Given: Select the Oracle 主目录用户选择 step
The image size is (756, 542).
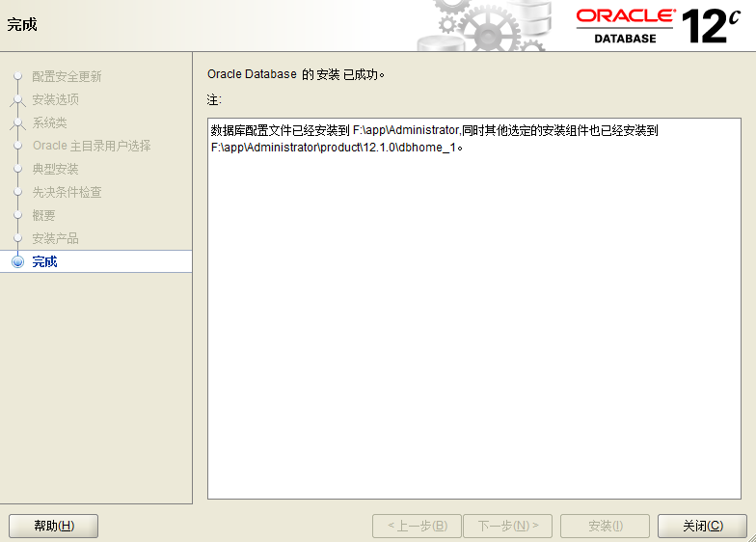Looking at the screenshot, I should (x=92, y=146).
